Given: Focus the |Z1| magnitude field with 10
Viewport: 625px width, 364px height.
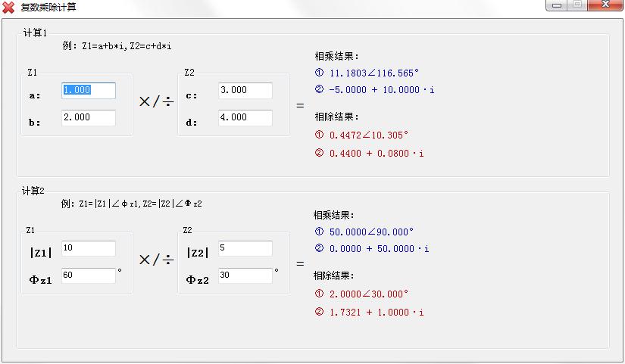Looking at the screenshot, I should [89, 248].
